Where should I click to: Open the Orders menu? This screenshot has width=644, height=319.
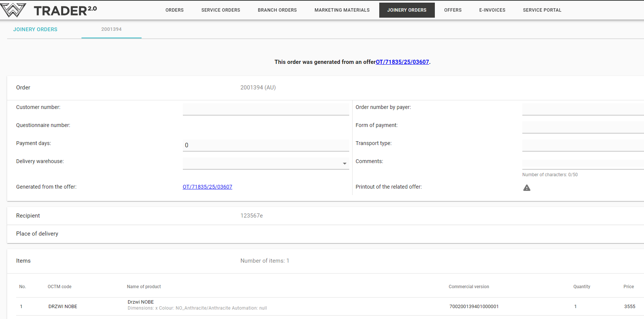pos(175,10)
